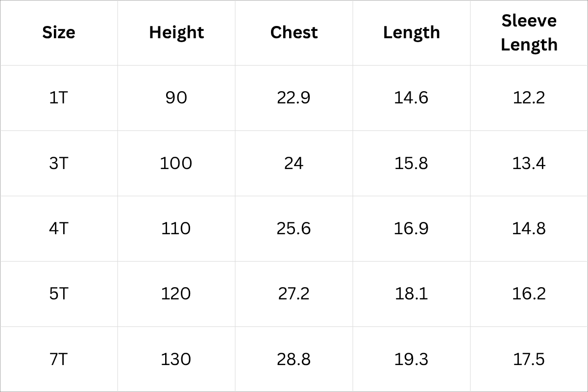Viewport: 588px width, 392px height.
Task: Select chest value 28.8
Action: [294, 359]
